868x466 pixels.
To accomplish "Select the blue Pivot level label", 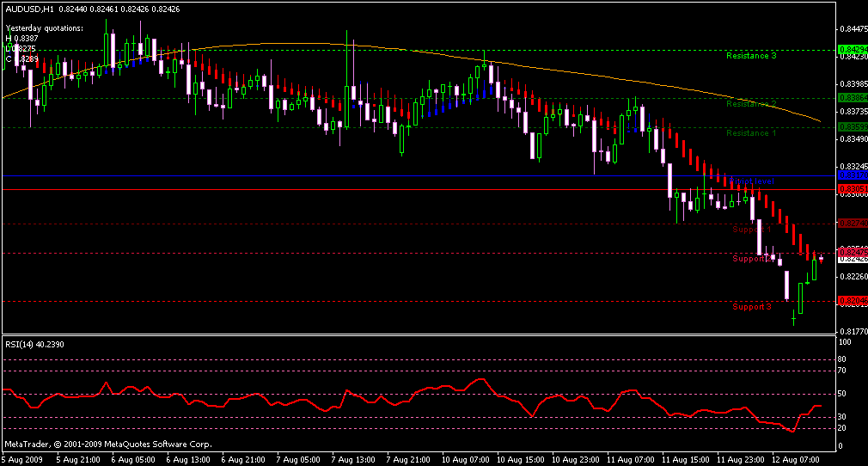I will tap(753, 181).
